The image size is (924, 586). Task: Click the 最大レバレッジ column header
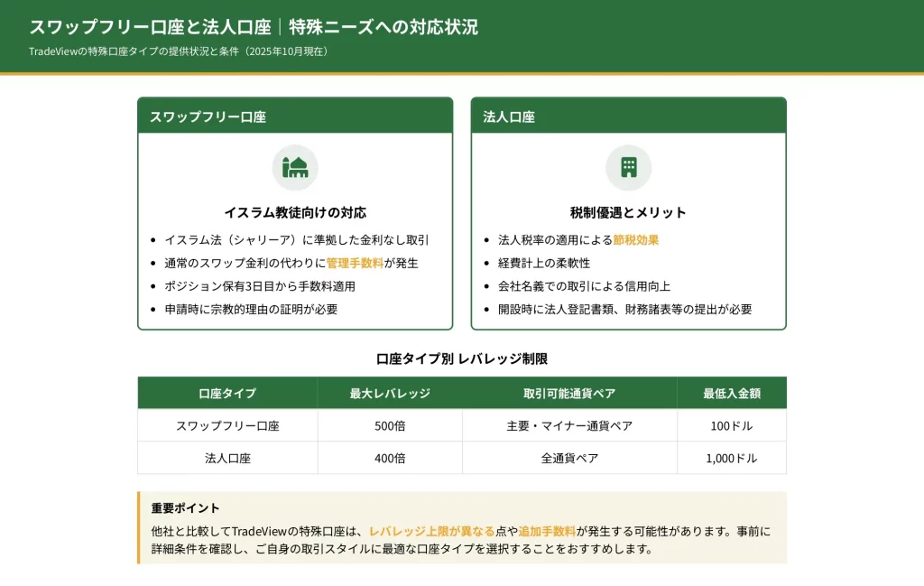[390, 394]
